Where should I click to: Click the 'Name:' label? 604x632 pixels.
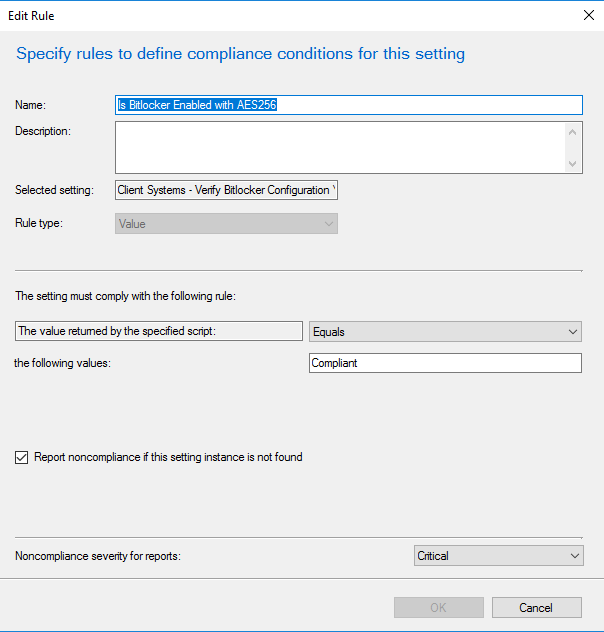tap(31, 105)
